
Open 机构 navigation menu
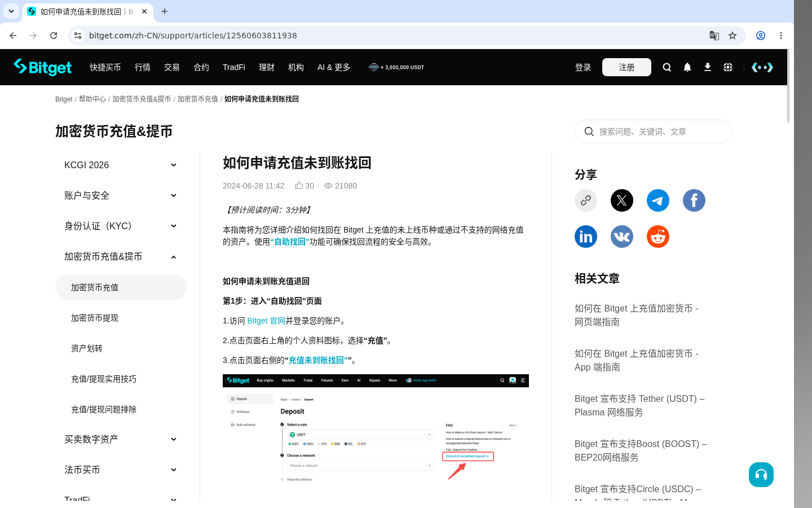296,67
